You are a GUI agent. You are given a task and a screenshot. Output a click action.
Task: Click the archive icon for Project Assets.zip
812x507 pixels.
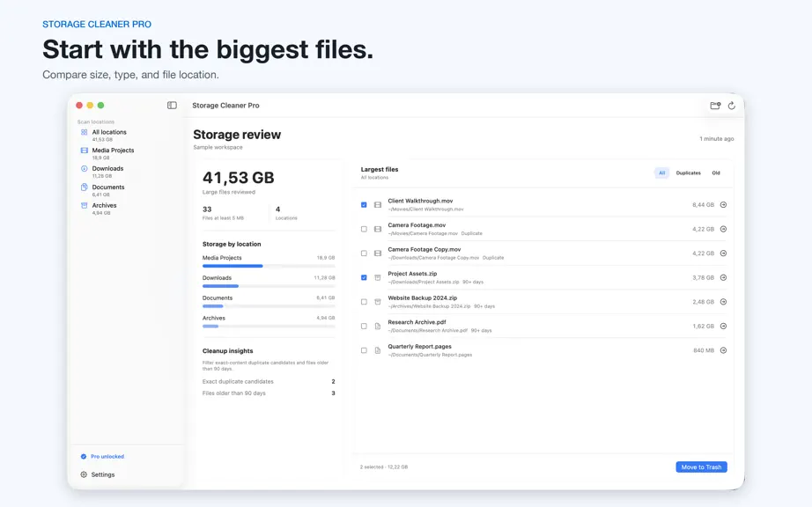[378, 278]
